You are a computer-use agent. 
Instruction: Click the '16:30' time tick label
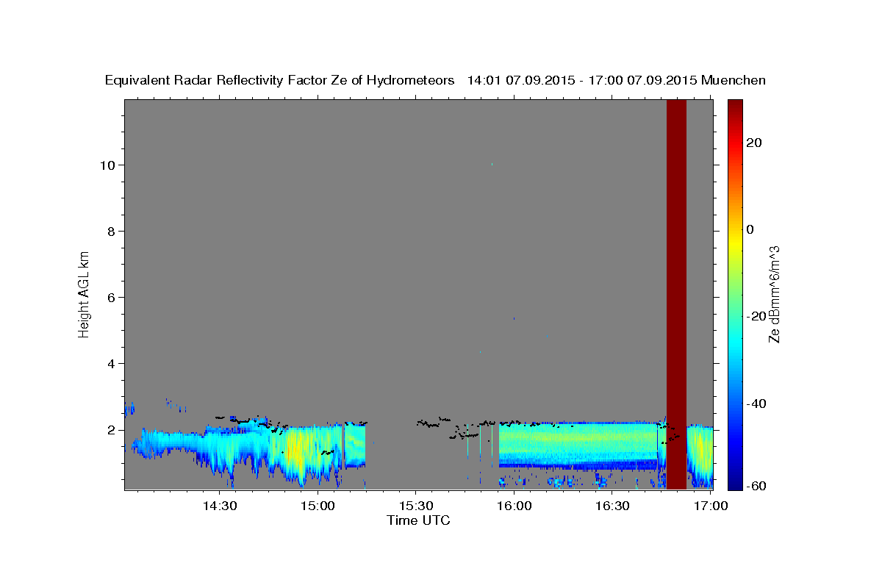pos(612,506)
